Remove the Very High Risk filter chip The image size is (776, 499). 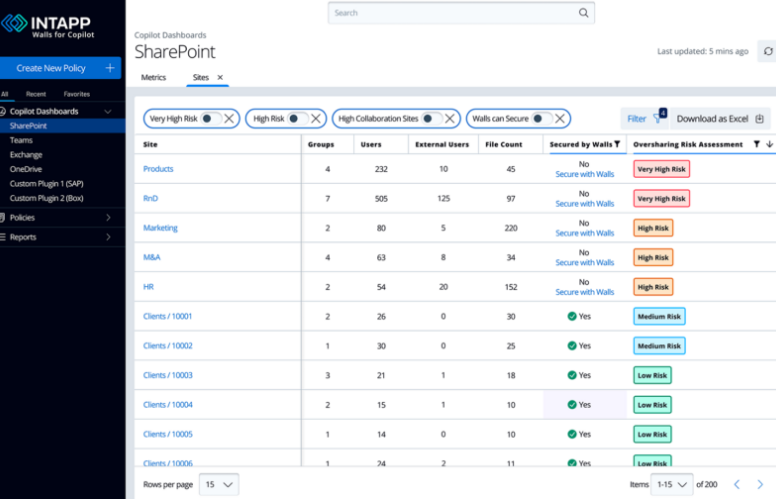229,118
